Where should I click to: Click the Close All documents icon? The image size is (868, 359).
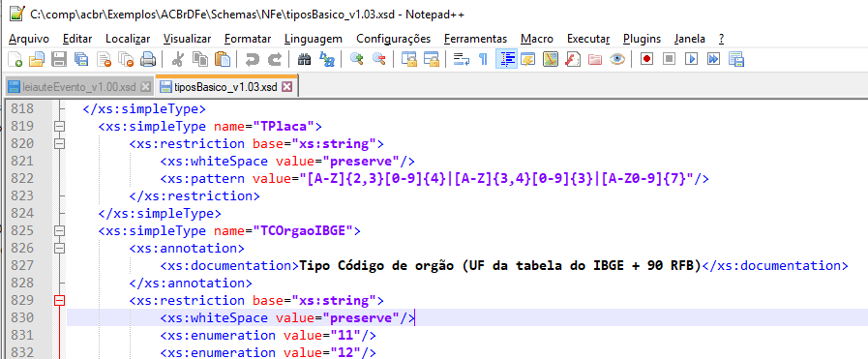126,59
